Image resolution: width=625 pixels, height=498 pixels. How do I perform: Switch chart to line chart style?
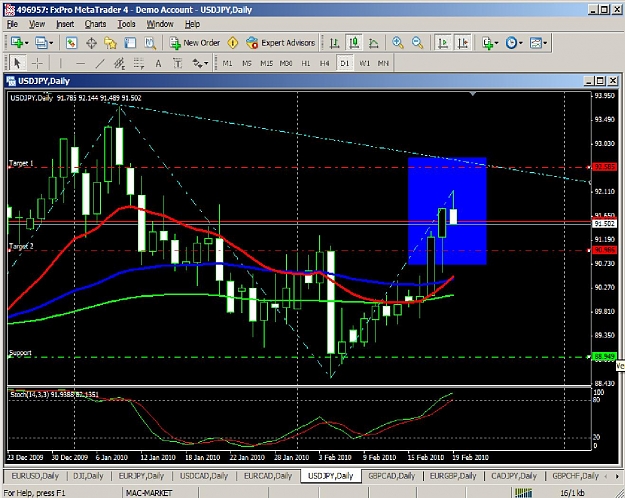click(373, 43)
